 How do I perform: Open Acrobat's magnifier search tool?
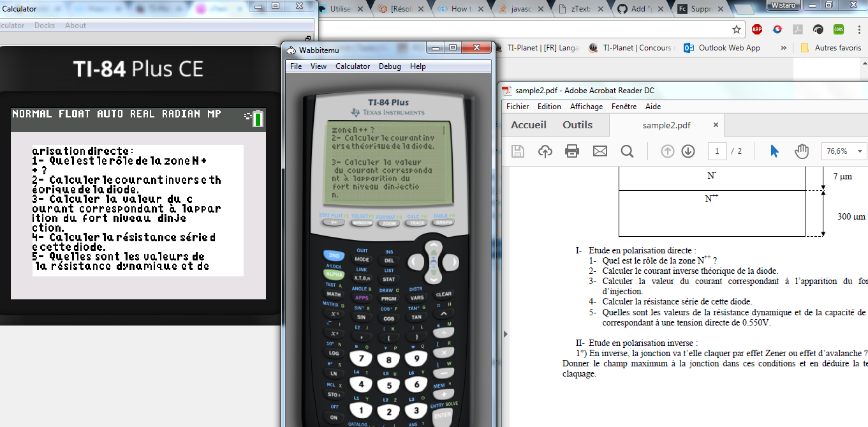(x=627, y=151)
